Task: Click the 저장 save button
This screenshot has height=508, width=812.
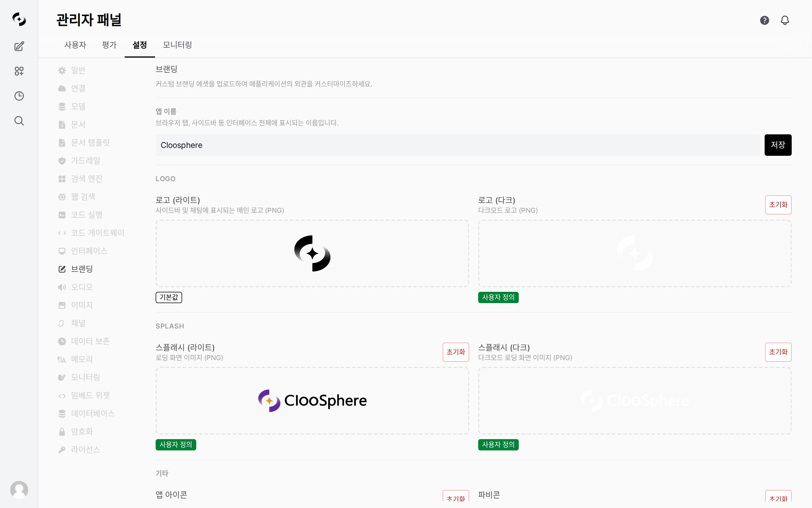Action: pos(778,145)
